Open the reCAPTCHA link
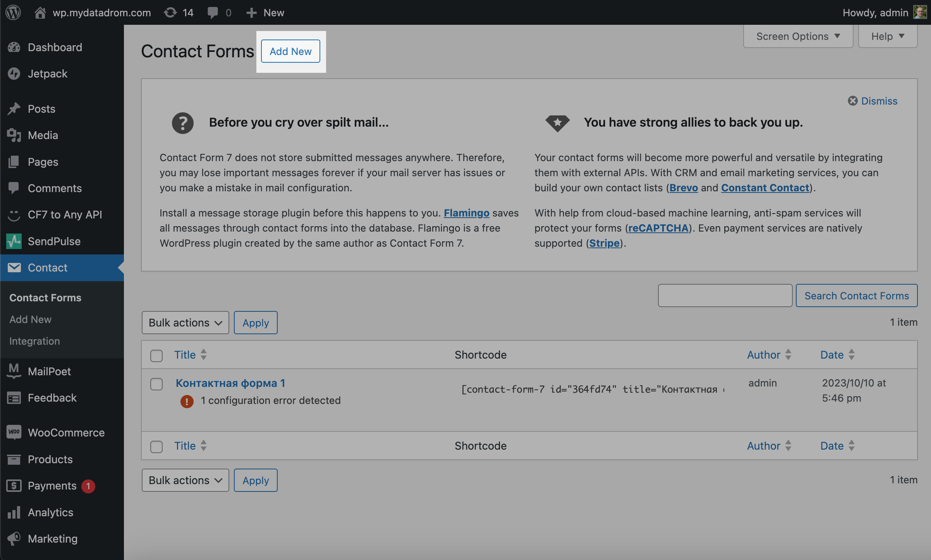This screenshot has height=560, width=931. [658, 228]
